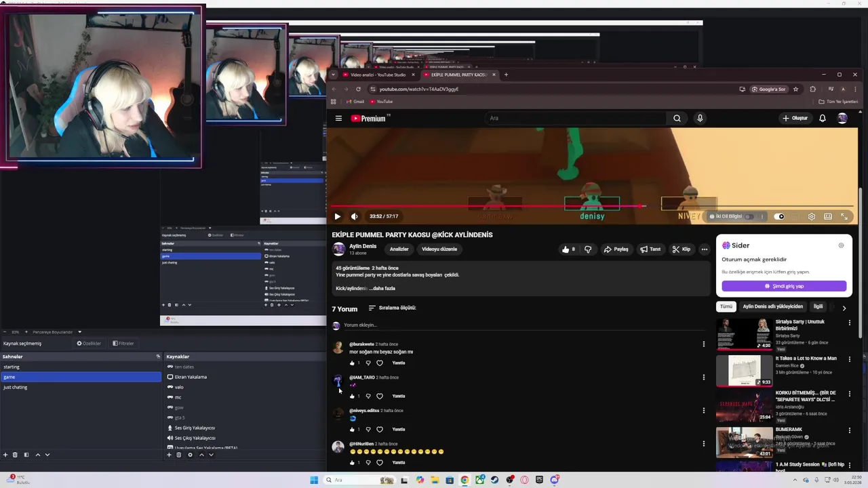Dislike the video with thumbs down

click(x=588, y=249)
